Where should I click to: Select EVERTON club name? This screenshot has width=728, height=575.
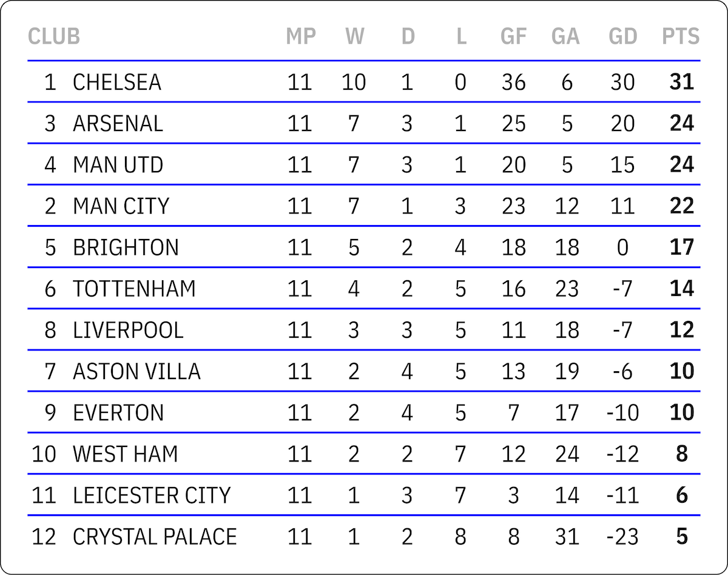pyautogui.click(x=118, y=412)
